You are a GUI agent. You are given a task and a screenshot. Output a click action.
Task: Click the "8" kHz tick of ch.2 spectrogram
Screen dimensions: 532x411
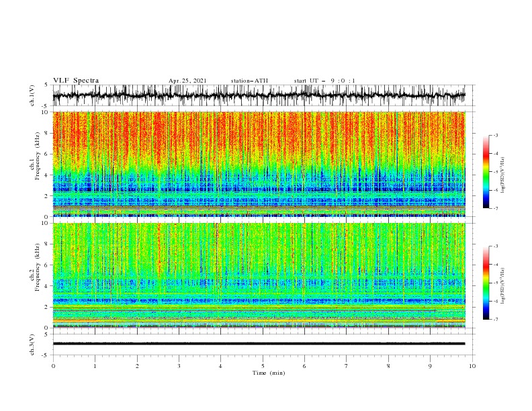coord(46,244)
